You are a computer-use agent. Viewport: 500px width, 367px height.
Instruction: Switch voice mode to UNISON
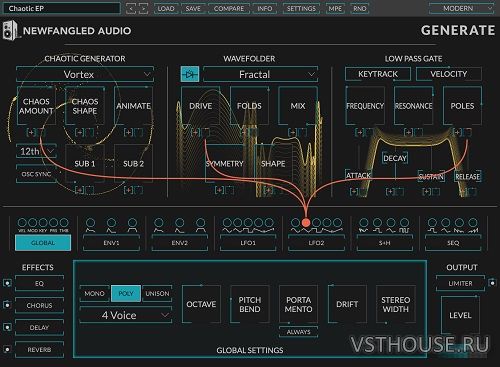click(157, 293)
